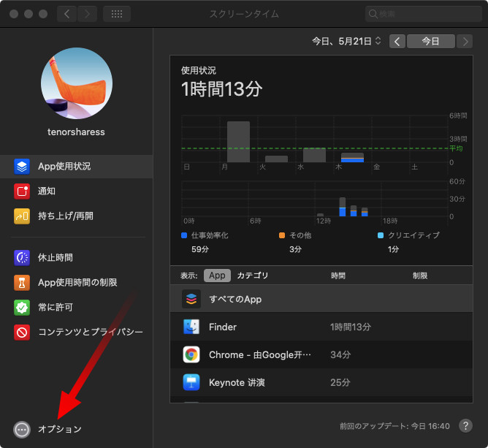Screen dimensions: 488x448
Task: Click Finder's 1時間13分 time value
Action: 351,327
